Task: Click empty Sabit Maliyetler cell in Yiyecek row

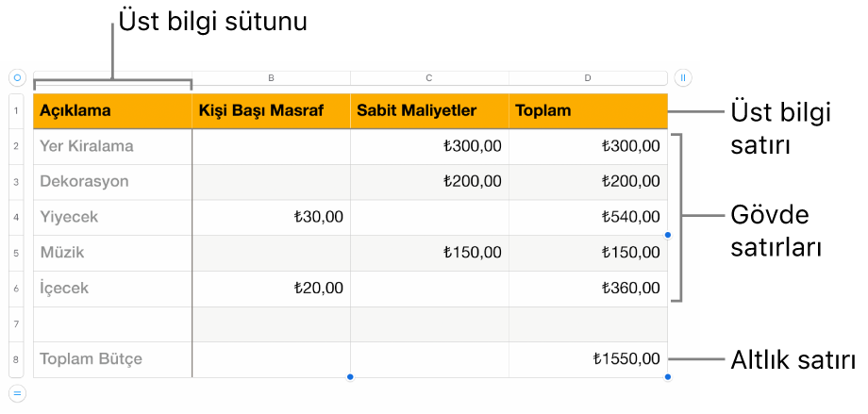Action: pos(429,218)
